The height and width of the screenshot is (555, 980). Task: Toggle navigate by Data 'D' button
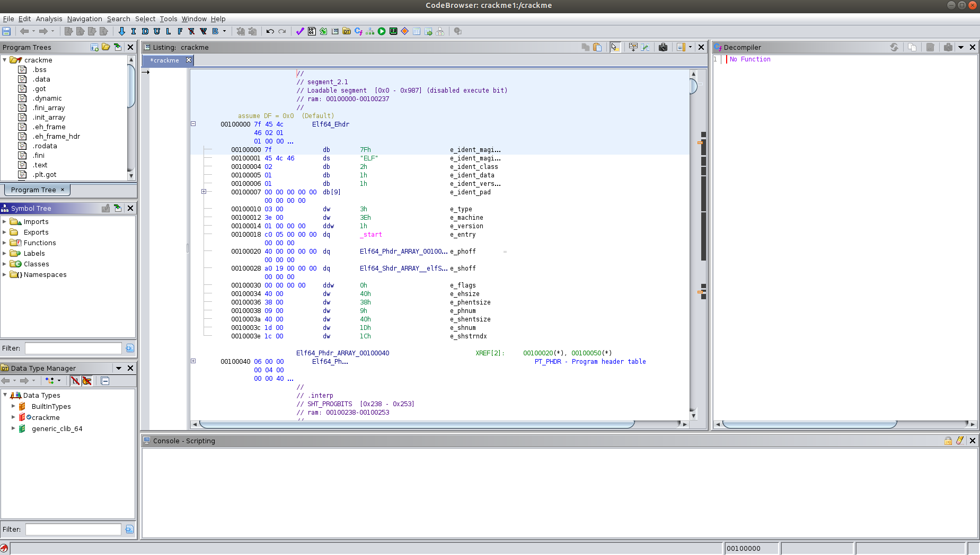pyautogui.click(x=145, y=31)
